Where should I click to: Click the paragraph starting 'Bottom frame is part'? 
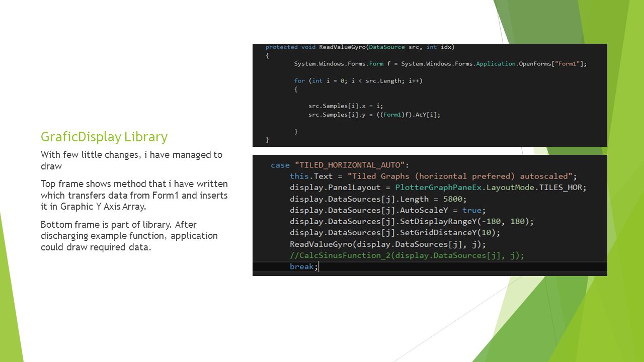(x=129, y=235)
